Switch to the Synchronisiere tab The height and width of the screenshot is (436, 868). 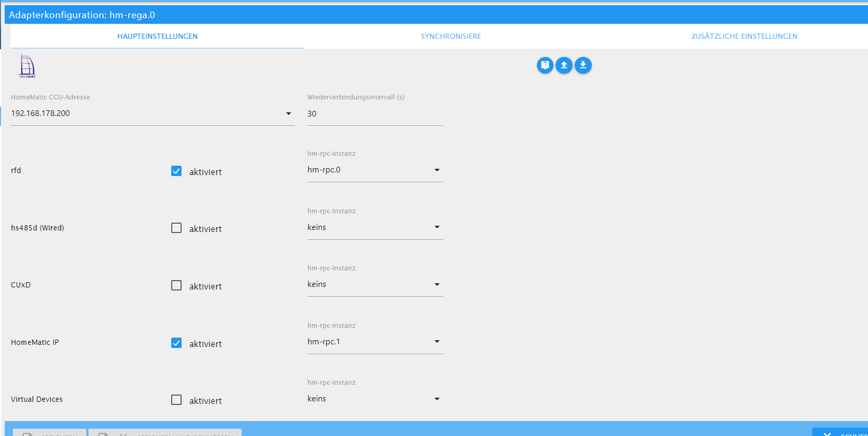(x=451, y=36)
